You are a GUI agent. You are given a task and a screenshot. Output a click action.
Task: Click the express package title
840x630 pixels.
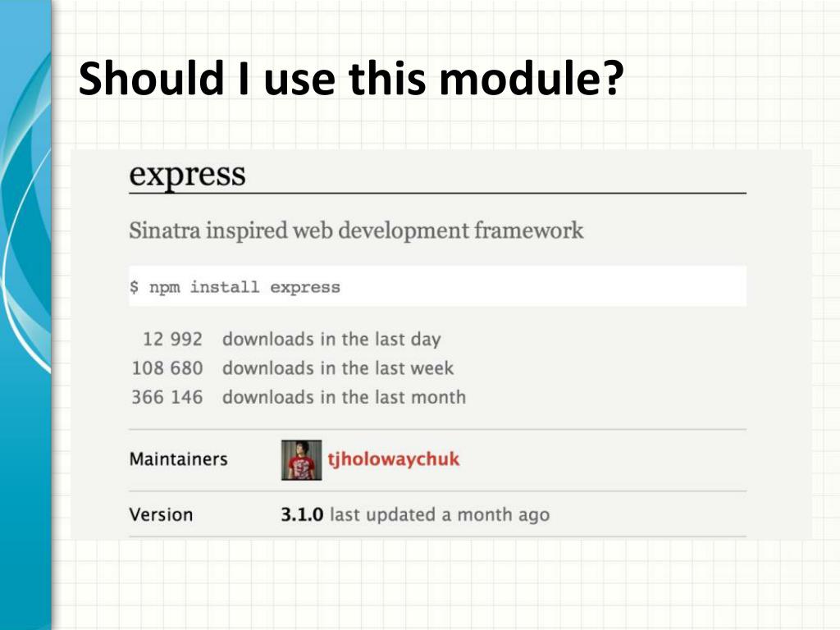point(188,175)
